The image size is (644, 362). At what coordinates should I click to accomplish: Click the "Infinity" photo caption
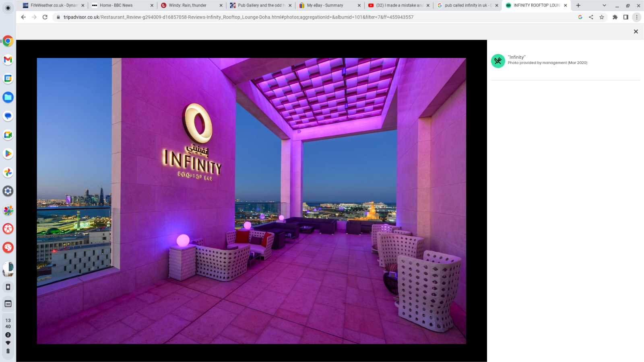(516, 57)
